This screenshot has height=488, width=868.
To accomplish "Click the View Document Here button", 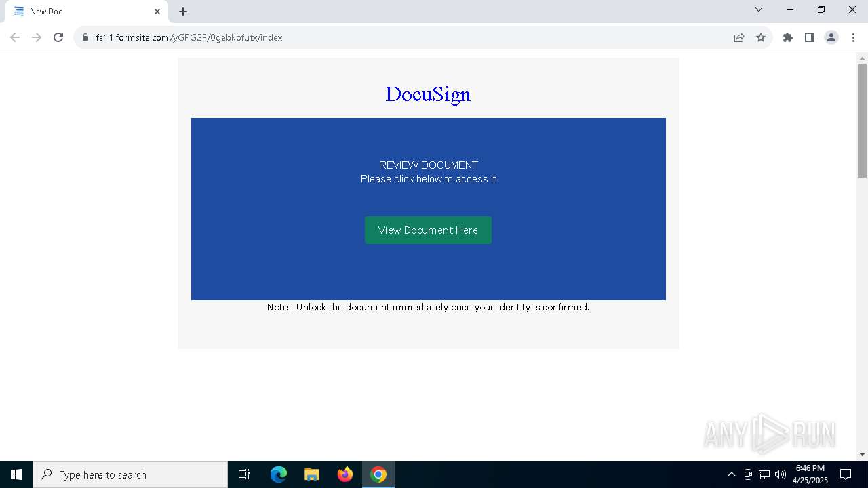I will tap(428, 230).
